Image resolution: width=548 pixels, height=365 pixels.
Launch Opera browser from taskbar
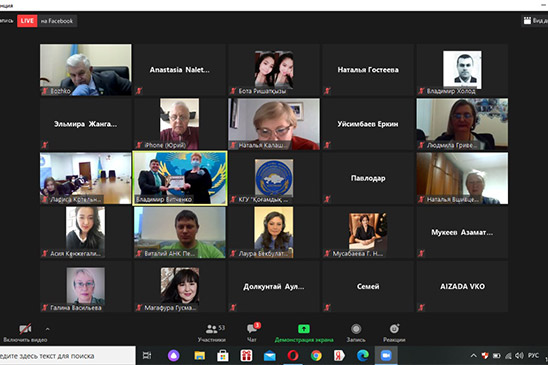click(293, 356)
